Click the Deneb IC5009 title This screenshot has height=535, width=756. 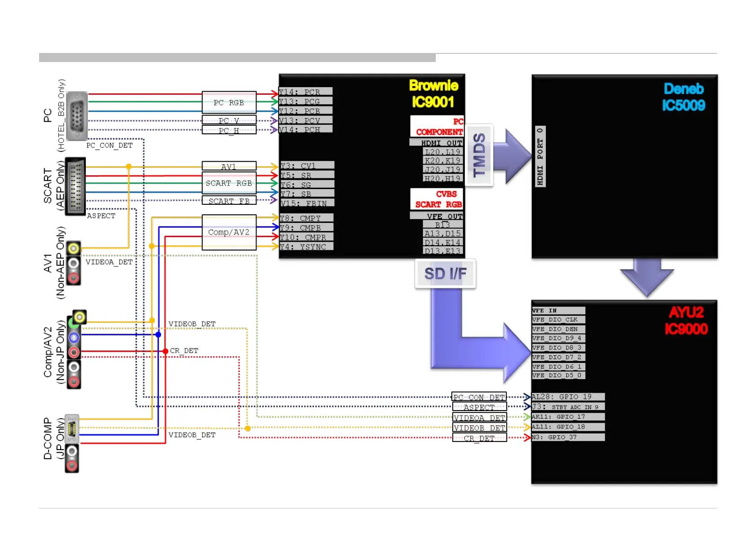[683, 97]
